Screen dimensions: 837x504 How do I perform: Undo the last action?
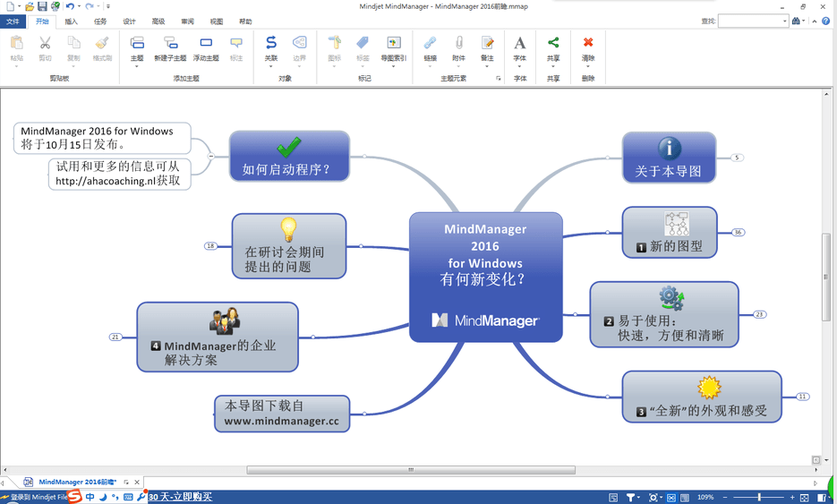point(70,6)
